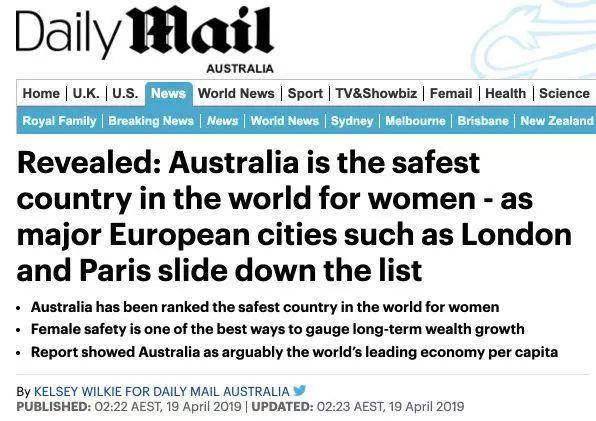
Task: Visit the Royal Family subsection
Action: [59, 121]
